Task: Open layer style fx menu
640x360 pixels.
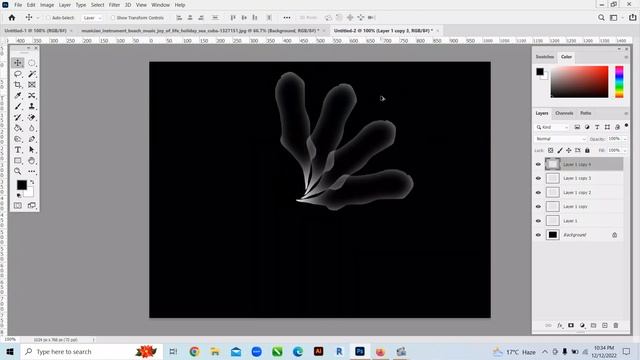Action: click(560, 325)
